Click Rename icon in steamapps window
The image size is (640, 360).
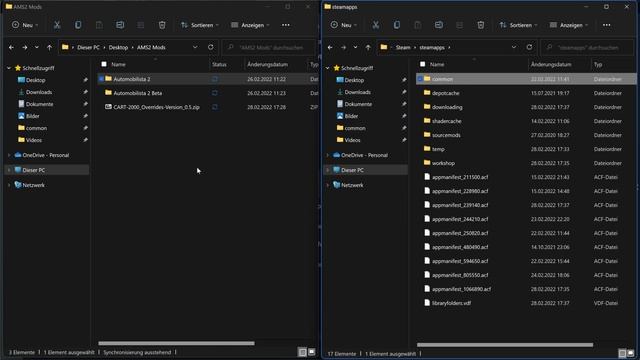coord(439,25)
